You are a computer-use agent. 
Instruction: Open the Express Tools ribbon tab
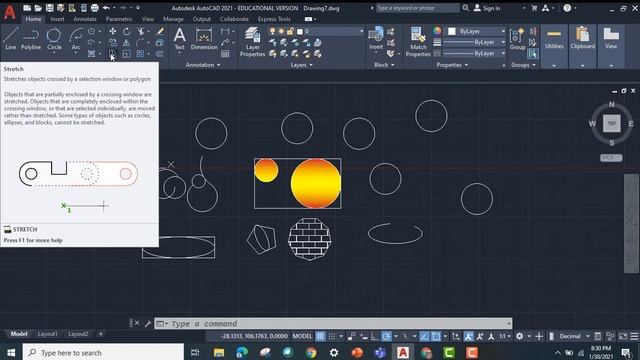pyautogui.click(x=274, y=19)
